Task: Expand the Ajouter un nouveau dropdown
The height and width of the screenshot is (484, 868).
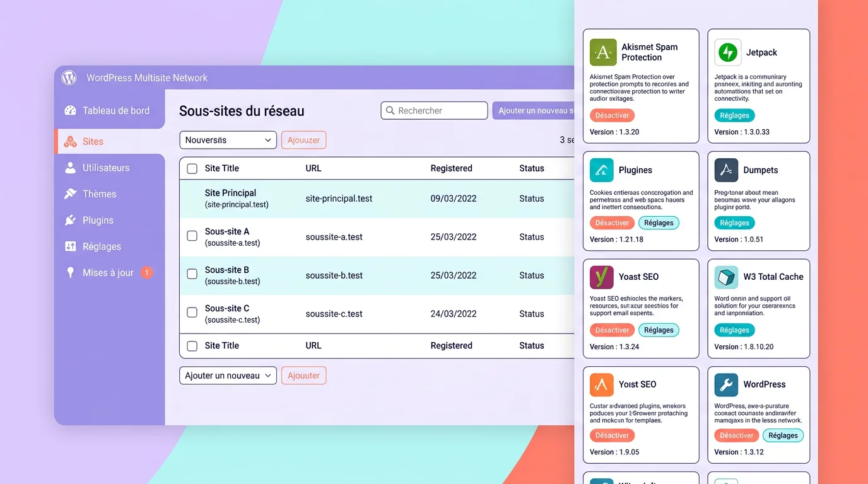Action: pyautogui.click(x=228, y=375)
